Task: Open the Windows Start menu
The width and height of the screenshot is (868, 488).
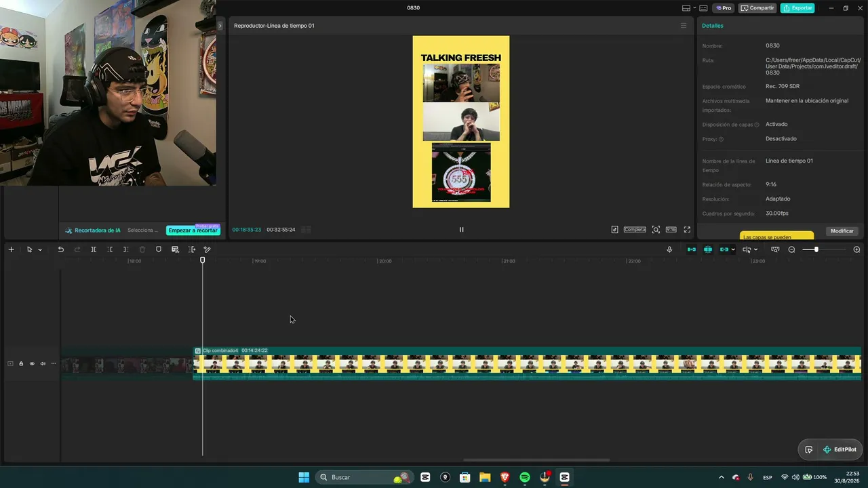Action: click(x=304, y=477)
